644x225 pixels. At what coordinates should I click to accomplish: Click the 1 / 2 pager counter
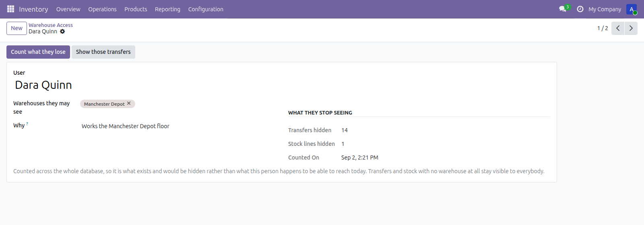click(603, 28)
